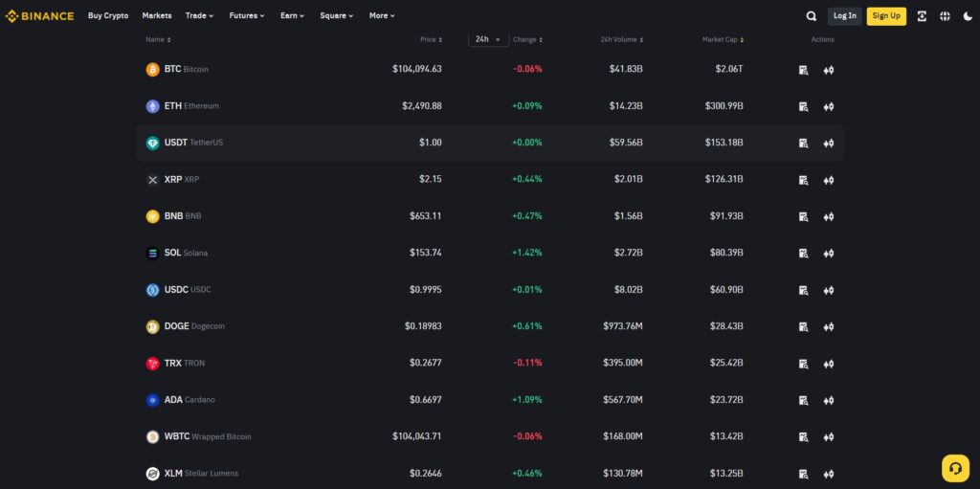Sort table by Change column
980x489 pixels.
click(527, 39)
